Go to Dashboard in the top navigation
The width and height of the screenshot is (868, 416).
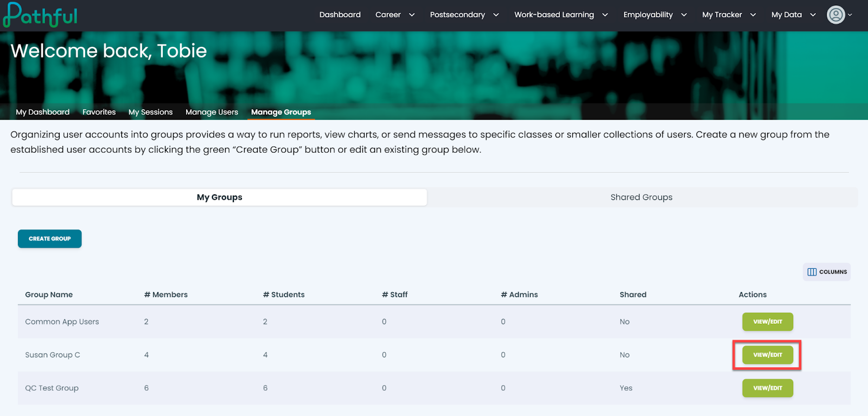point(340,15)
